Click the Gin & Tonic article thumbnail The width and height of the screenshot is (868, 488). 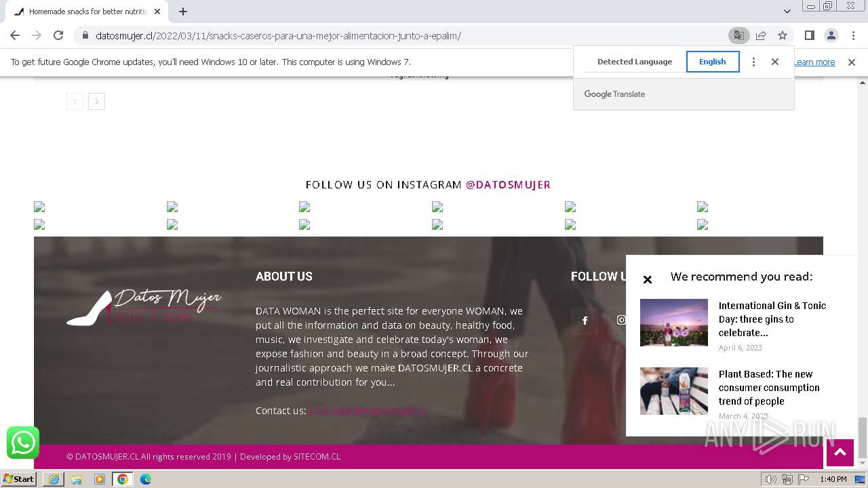point(674,323)
